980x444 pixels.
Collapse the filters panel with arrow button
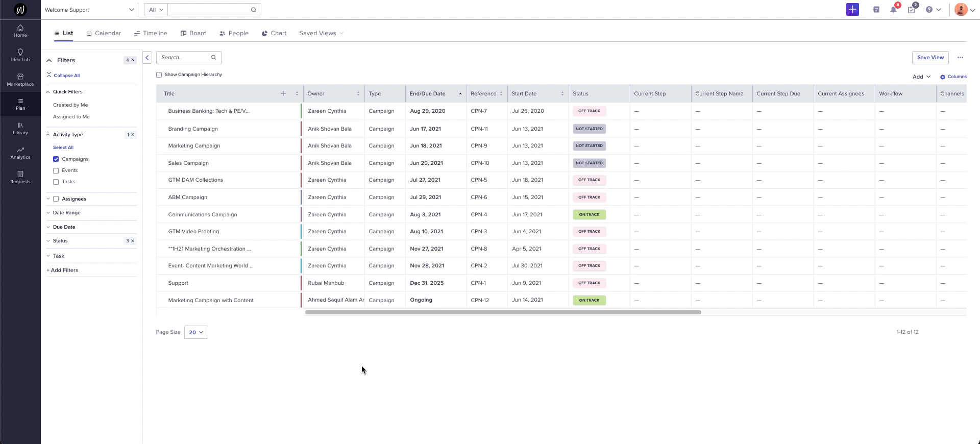pos(147,58)
